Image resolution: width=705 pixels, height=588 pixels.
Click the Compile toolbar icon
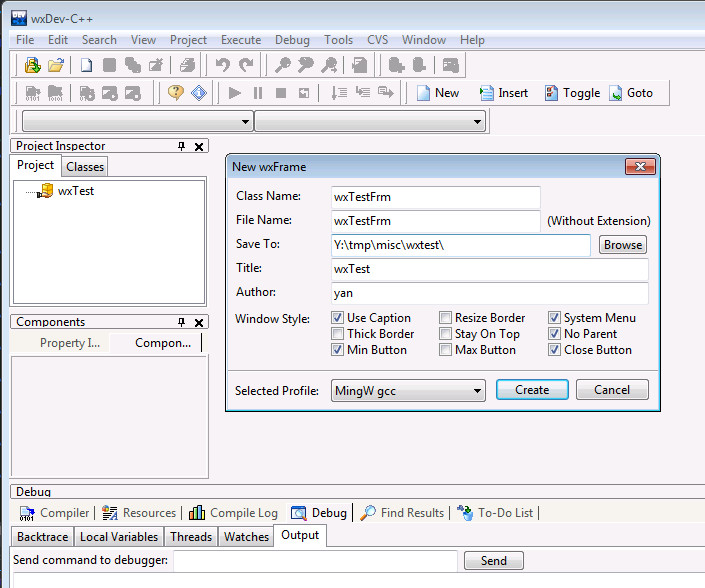[x=33, y=93]
